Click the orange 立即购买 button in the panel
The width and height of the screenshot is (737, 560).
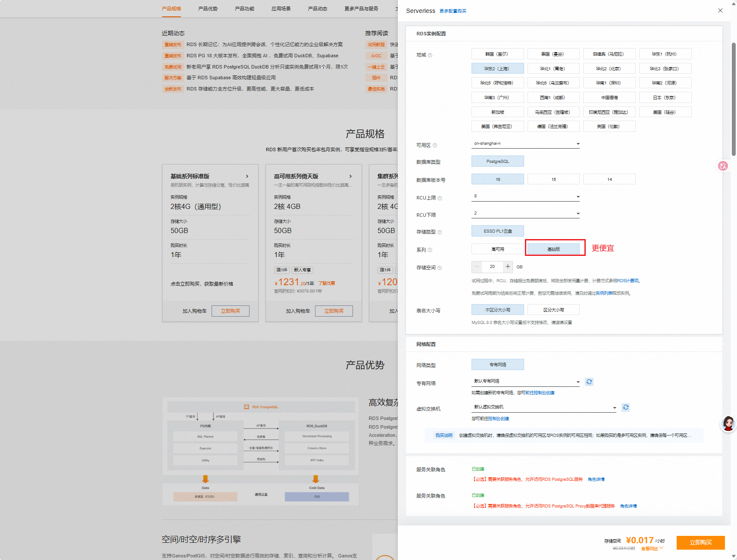pos(700,542)
